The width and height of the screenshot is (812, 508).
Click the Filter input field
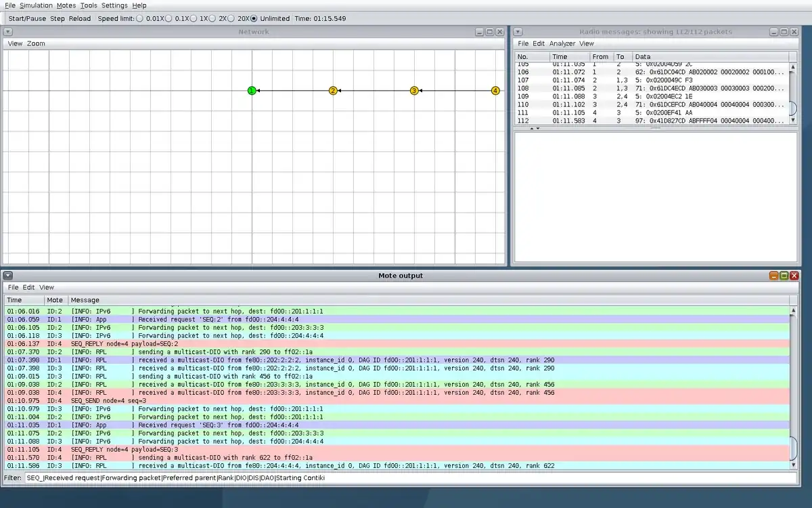click(x=411, y=478)
